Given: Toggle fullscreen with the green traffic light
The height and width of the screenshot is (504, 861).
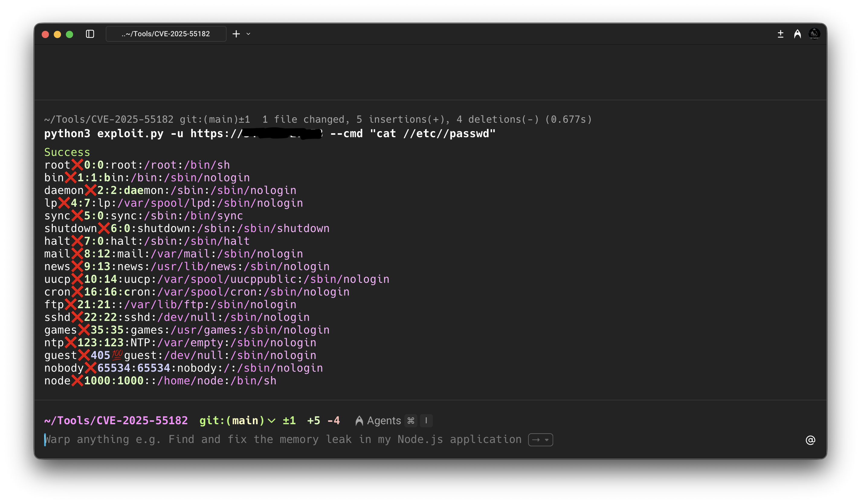Looking at the screenshot, I should (x=69, y=34).
